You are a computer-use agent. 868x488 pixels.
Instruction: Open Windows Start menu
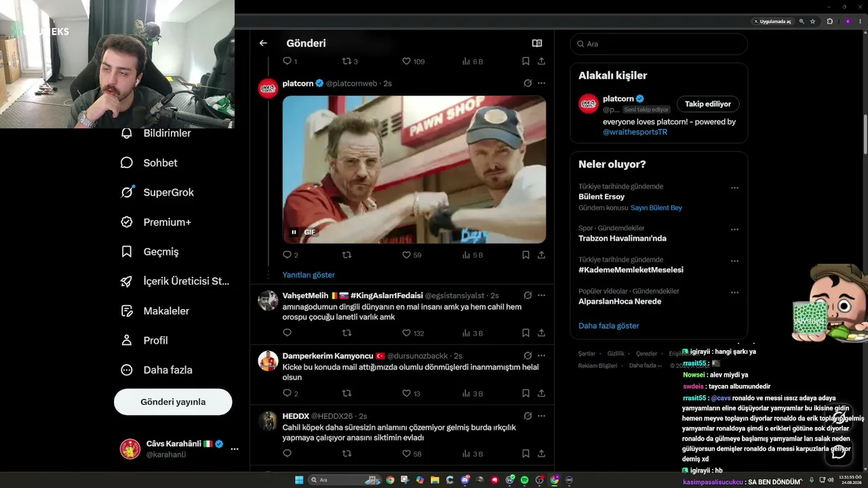tap(298, 480)
